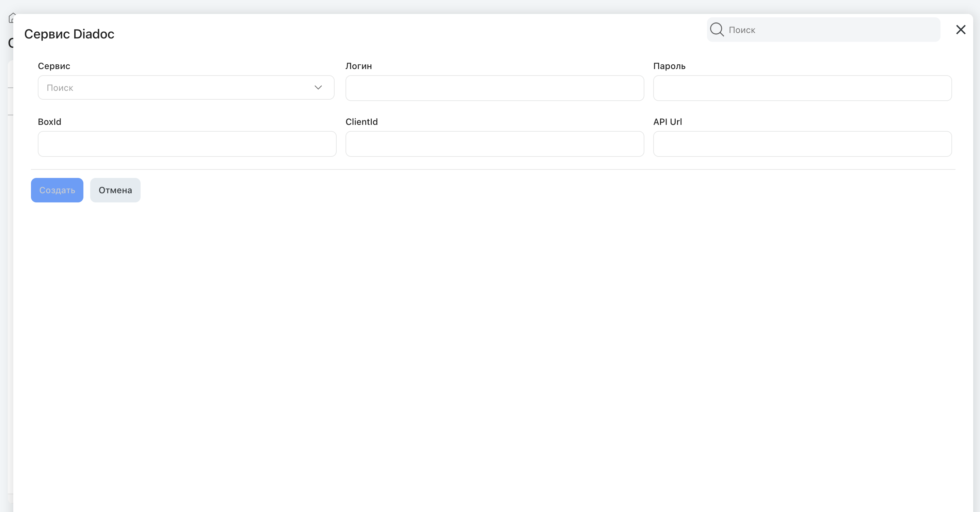This screenshot has width=980, height=512.
Task: Click the magnifier icon in the search bar
Action: click(717, 30)
